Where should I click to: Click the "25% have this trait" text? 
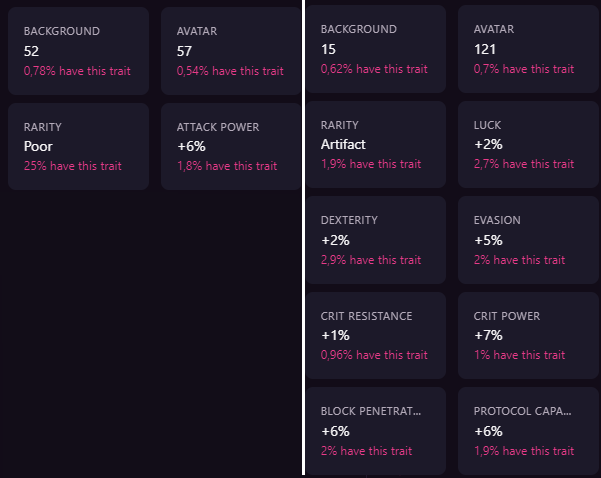[x=70, y=166]
